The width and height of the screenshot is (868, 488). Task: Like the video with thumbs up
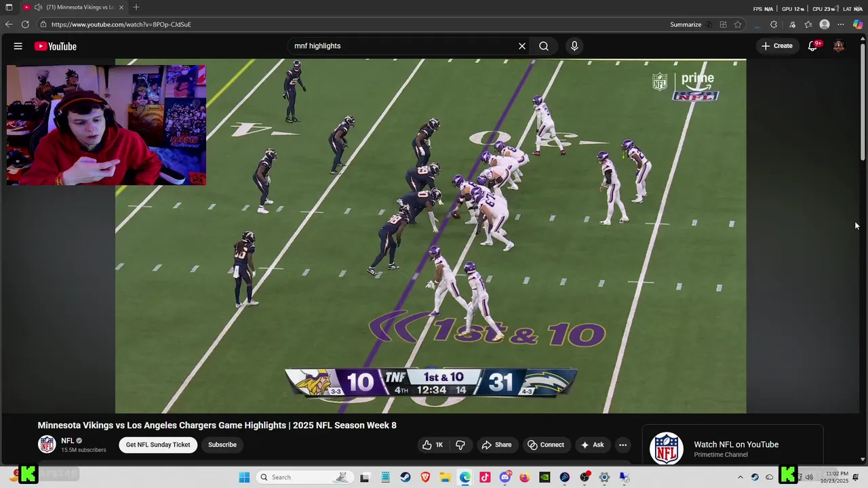tap(433, 445)
